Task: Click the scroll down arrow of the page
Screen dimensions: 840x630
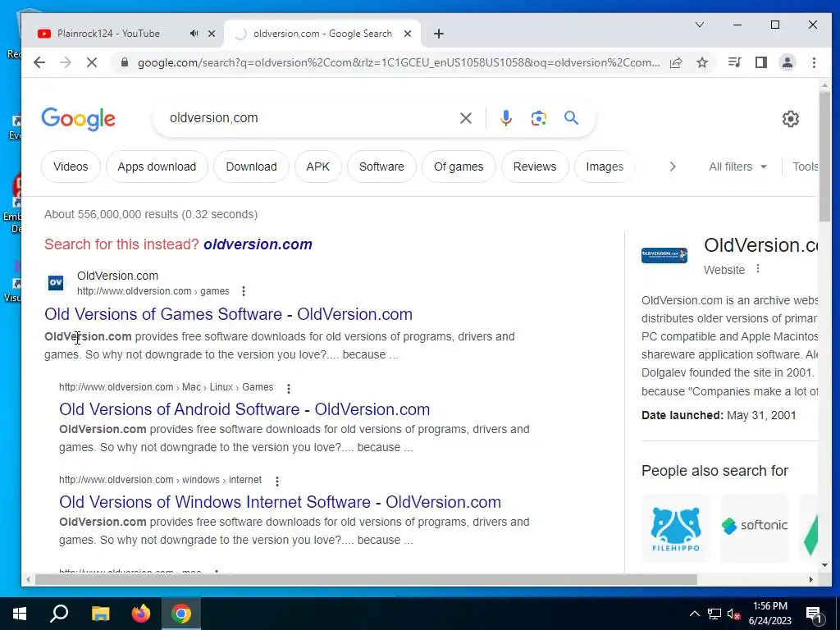Action: 824,564
